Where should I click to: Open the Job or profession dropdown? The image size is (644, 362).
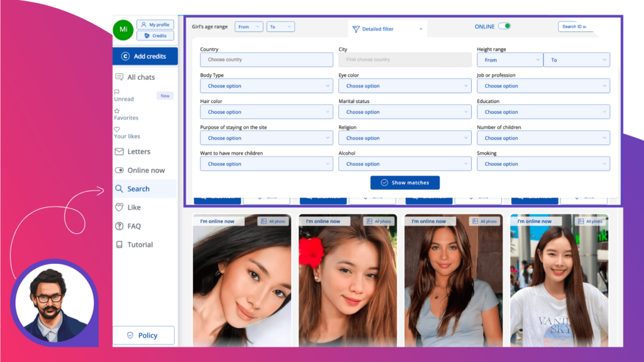[543, 85]
